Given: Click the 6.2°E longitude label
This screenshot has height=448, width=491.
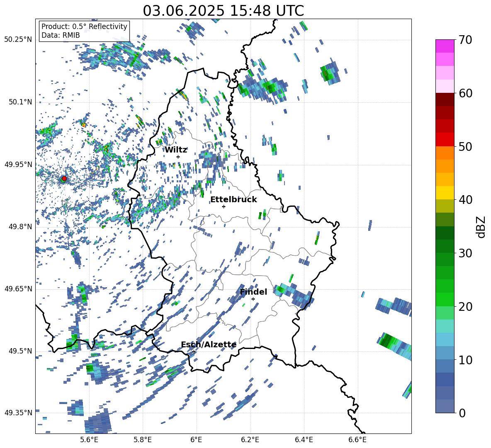Looking at the screenshot, I should [x=250, y=440].
